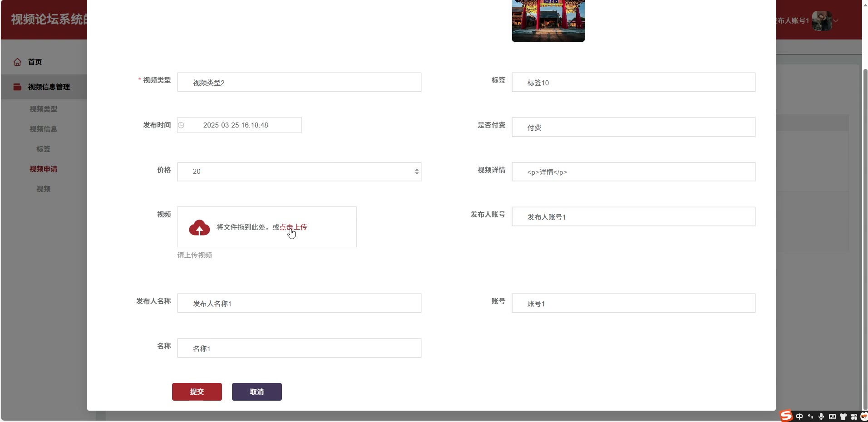Image resolution: width=868 pixels, height=422 pixels.
Task: Click the home icon beside 首页
Action: [17, 62]
